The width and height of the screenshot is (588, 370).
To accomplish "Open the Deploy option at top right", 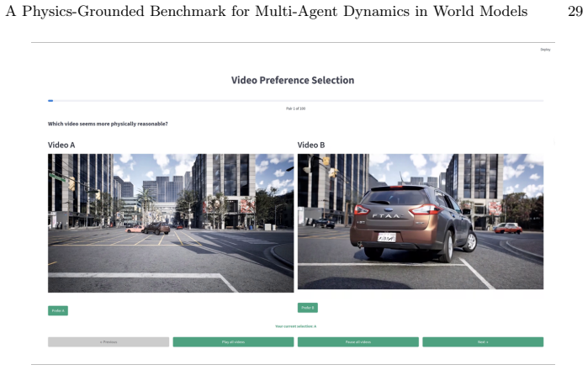I will pyautogui.click(x=545, y=50).
